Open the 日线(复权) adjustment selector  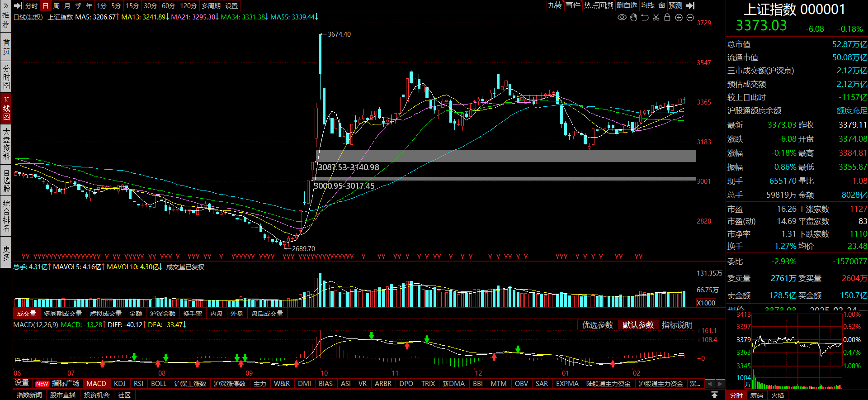[28, 17]
